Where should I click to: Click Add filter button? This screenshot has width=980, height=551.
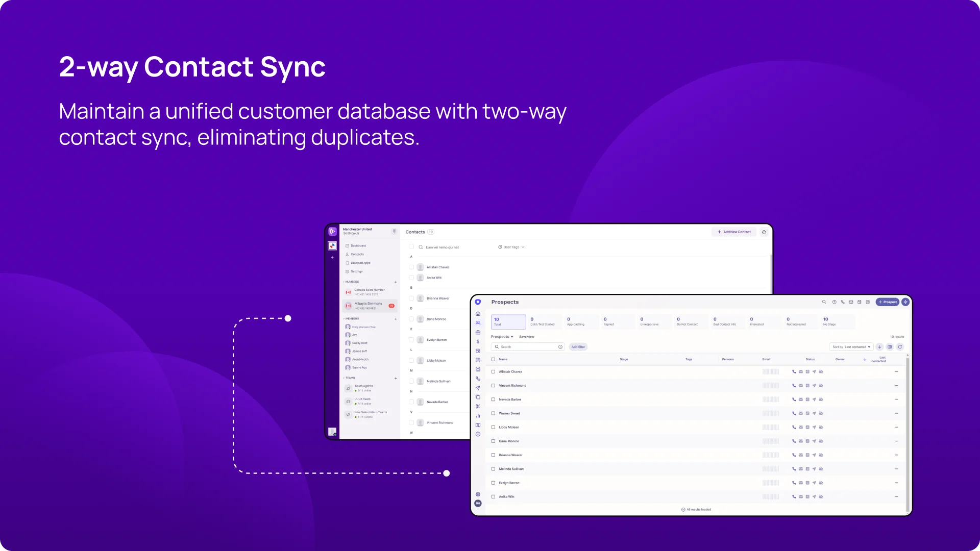[578, 347]
